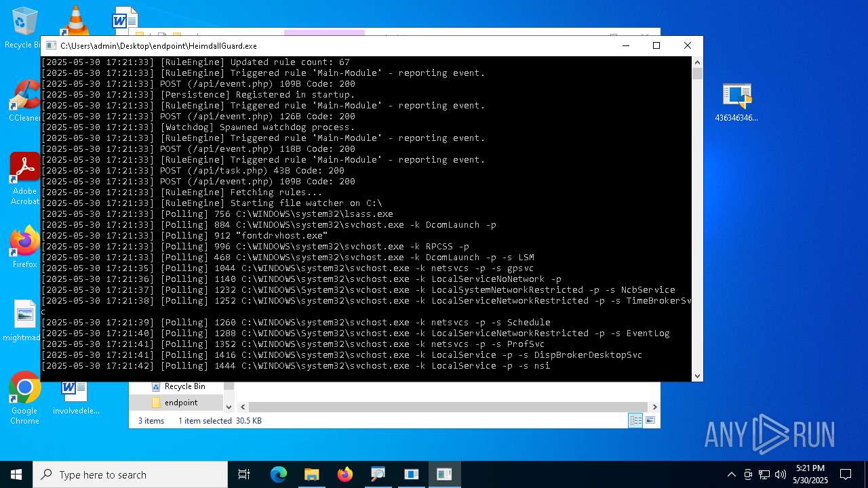Open Microsoft Edge from the taskbar
Viewport: 868px width, 488px height.
pyautogui.click(x=279, y=474)
